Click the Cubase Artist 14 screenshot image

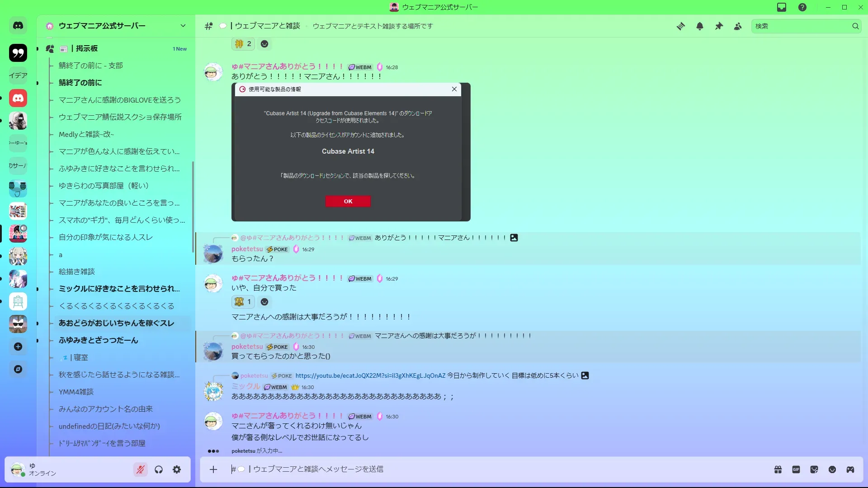(351, 152)
